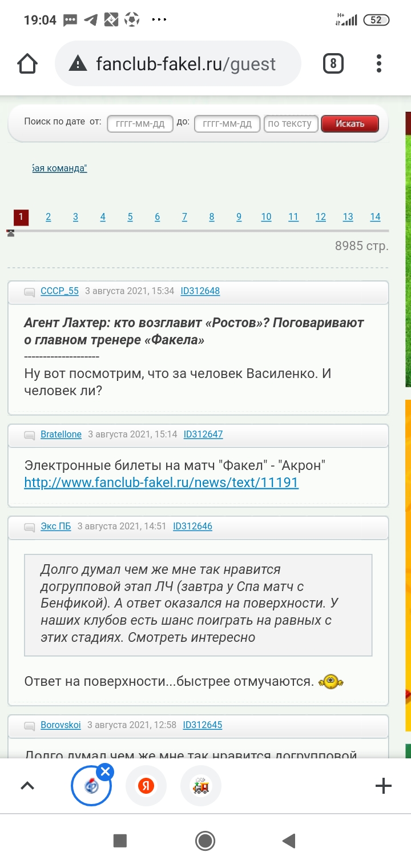Go to page 2 of the guestbook
Image resolution: width=411 pixels, height=868 pixels.
[x=49, y=217]
